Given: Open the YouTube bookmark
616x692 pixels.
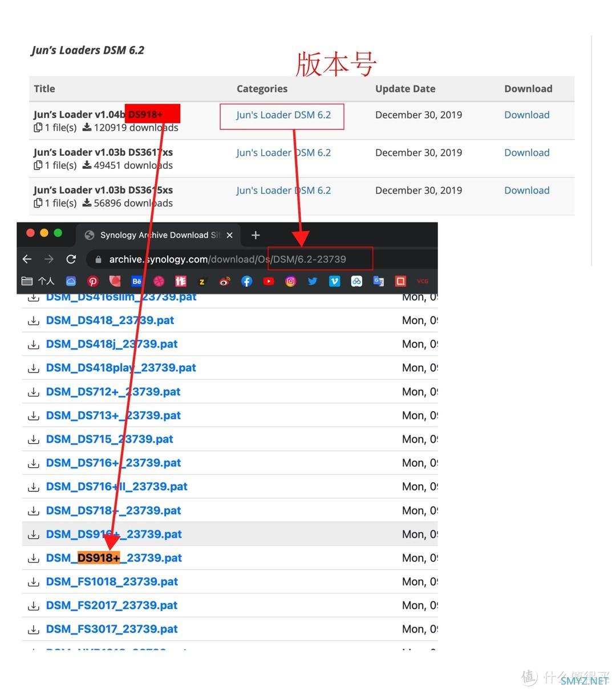Looking at the screenshot, I should click(x=269, y=281).
